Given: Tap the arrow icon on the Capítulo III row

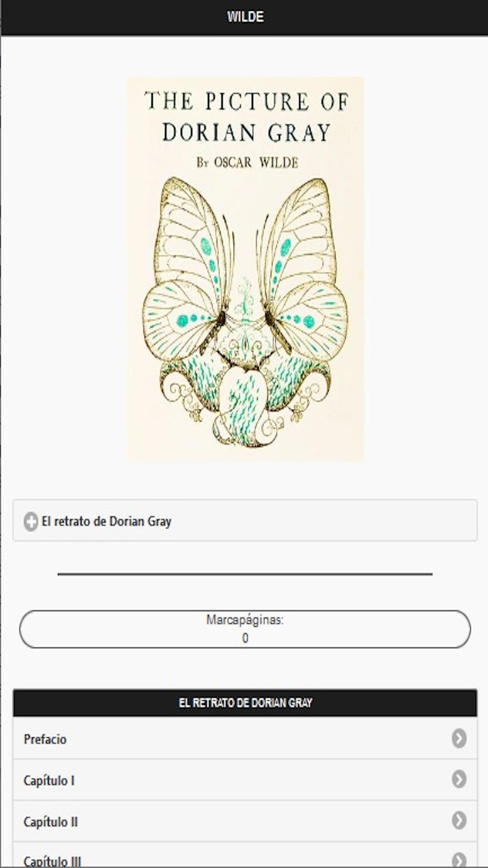Looking at the screenshot, I should click(x=459, y=860).
